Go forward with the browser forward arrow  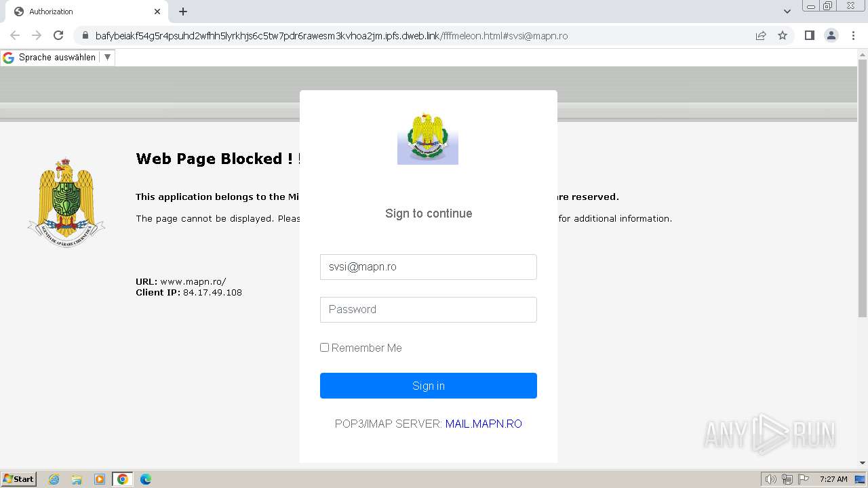click(x=37, y=35)
